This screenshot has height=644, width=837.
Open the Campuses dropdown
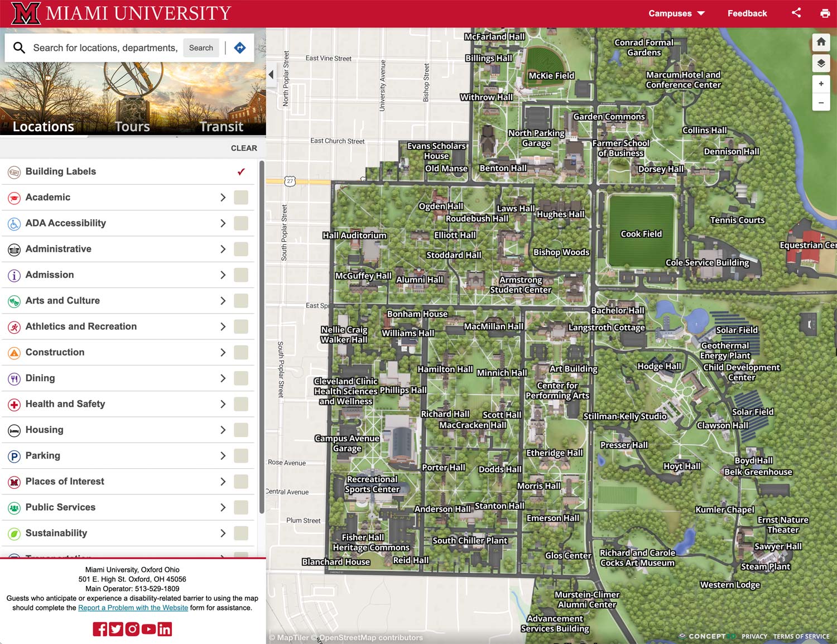pyautogui.click(x=676, y=13)
